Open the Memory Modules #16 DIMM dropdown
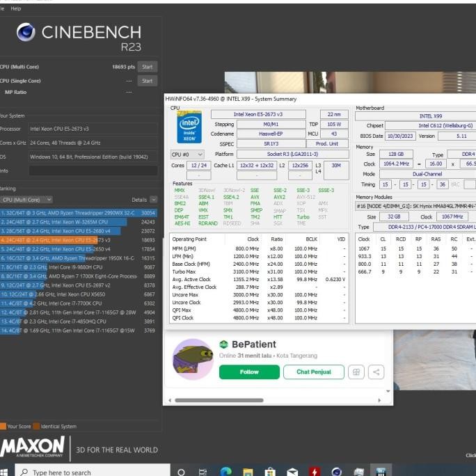Image resolution: width=476 pixels, height=476 pixels. click(x=415, y=206)
